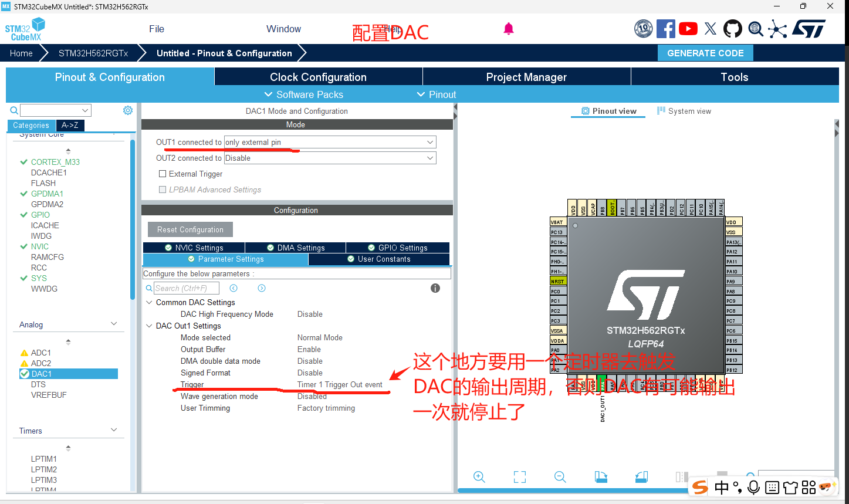Open the X (Twitter) icon link
The height and width of the screenshot is (504, 849).
point(711,28)
